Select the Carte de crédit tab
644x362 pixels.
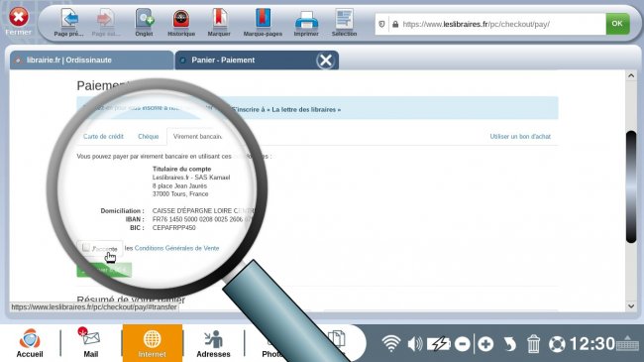(103, 136)
